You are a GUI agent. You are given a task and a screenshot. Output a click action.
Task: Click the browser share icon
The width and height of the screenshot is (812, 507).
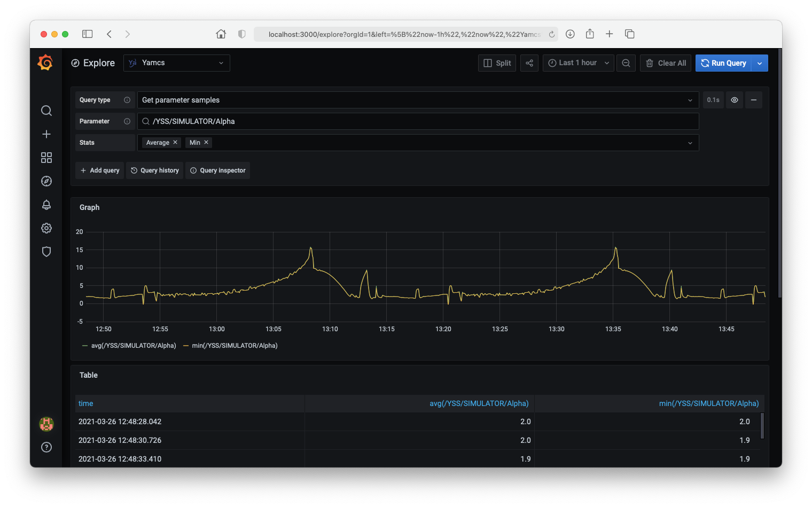590,34
